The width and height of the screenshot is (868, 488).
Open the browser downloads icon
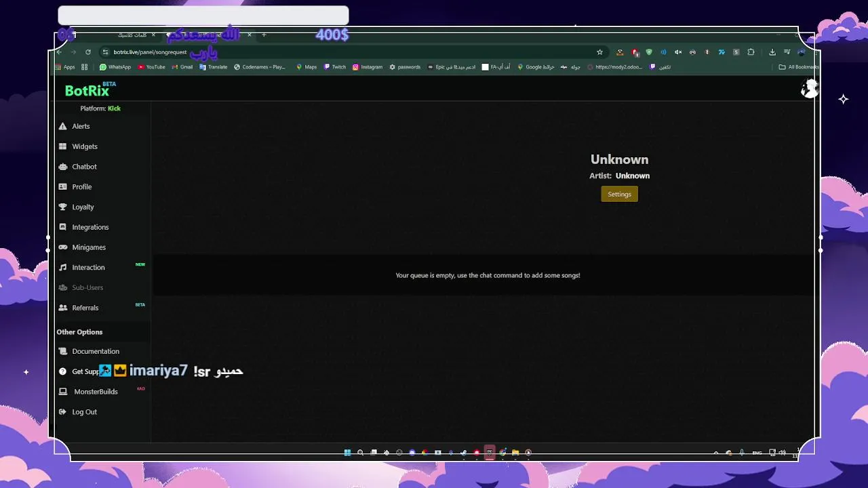pyautogui.click(x=772, y=52)
